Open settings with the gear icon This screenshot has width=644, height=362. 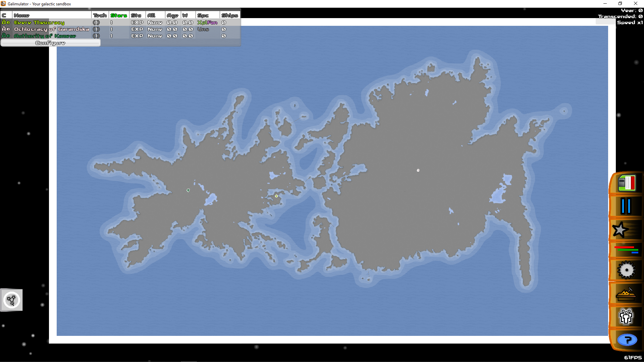click(626, 270)
